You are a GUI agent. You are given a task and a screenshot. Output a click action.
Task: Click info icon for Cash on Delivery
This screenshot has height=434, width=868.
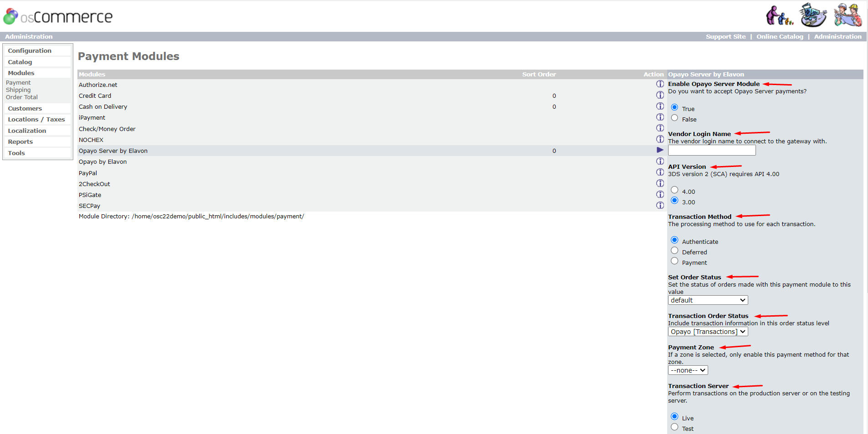[660, 106]
